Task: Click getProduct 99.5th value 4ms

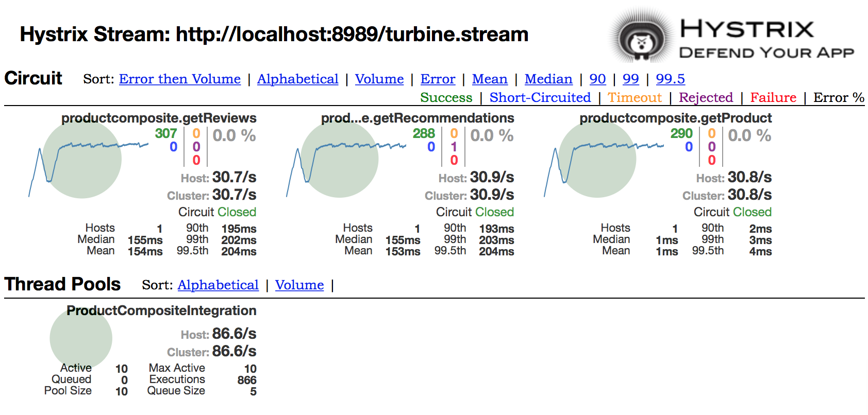Action: click(761, 251)
